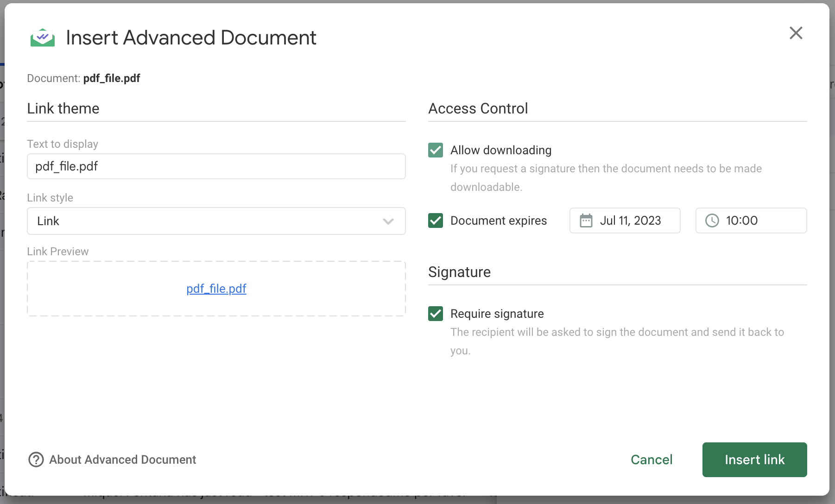Image resolution: width=835 pixels, height=504 pixels.
Task: Disable the Require signature checkbox
Action: 436,314
